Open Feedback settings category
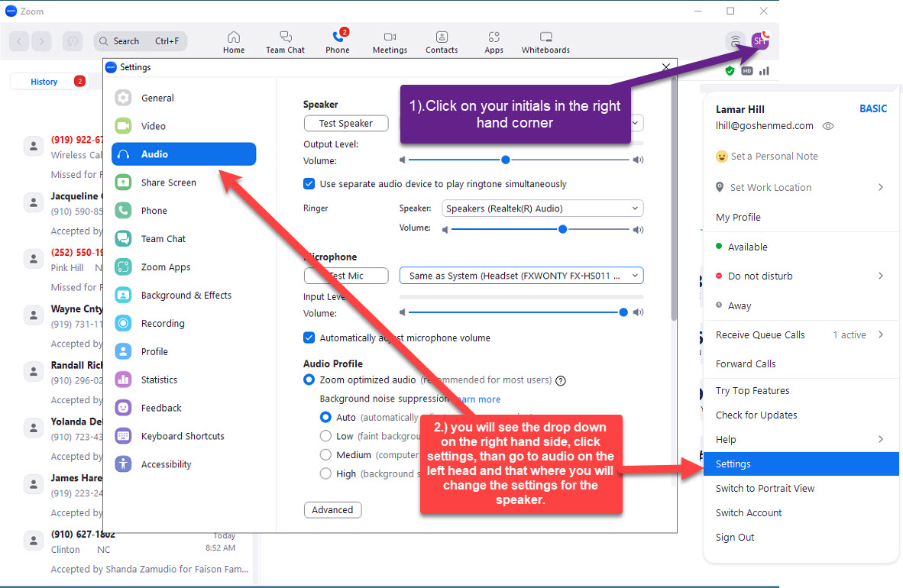The image size is (903, 588). [x=183, y=409]
